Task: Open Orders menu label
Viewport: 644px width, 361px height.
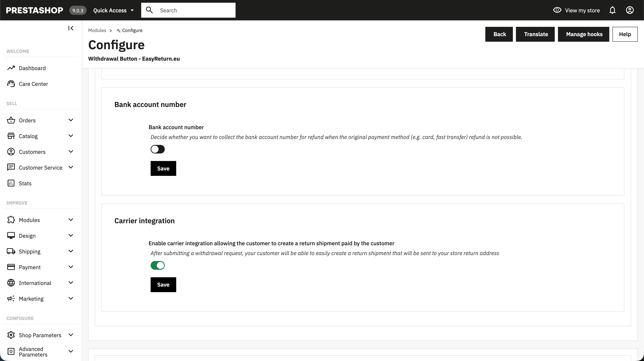Action: 27,120
